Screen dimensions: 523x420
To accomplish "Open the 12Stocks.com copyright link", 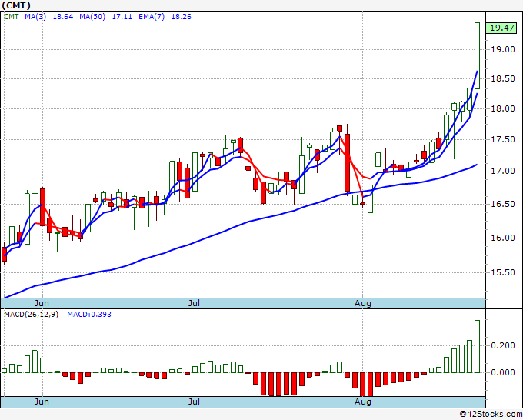I will (x=491, y=414).
